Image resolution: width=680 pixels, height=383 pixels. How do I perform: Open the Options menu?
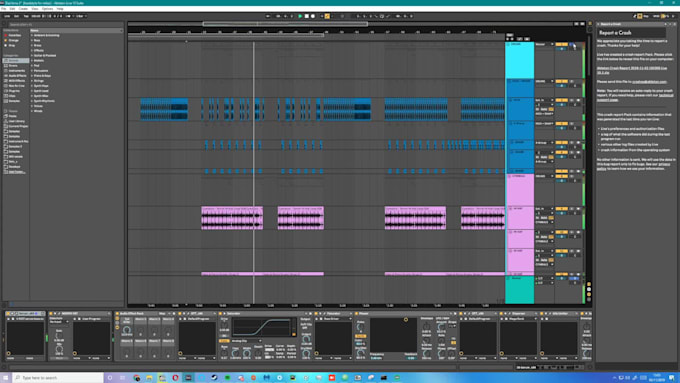click(47, 9)
